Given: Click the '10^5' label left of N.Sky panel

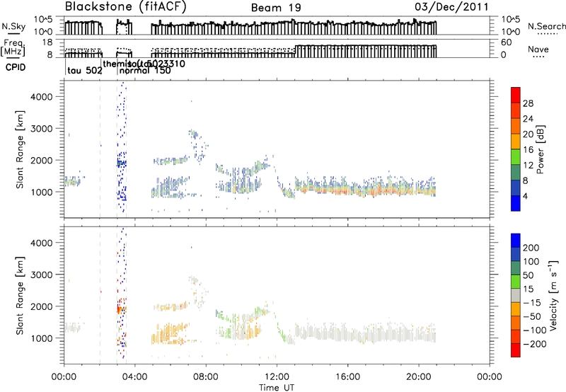Looking at the screenshot, I should point(43,19).
